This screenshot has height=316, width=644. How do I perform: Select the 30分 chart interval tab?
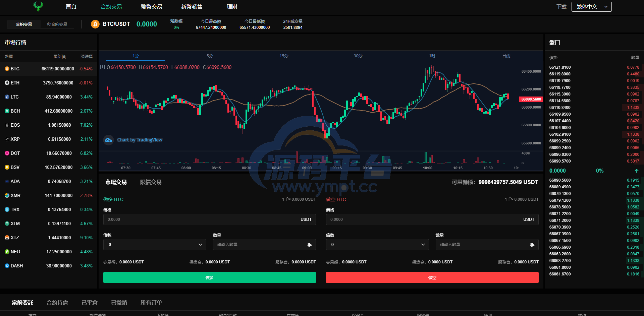click(x=358, y=56)
